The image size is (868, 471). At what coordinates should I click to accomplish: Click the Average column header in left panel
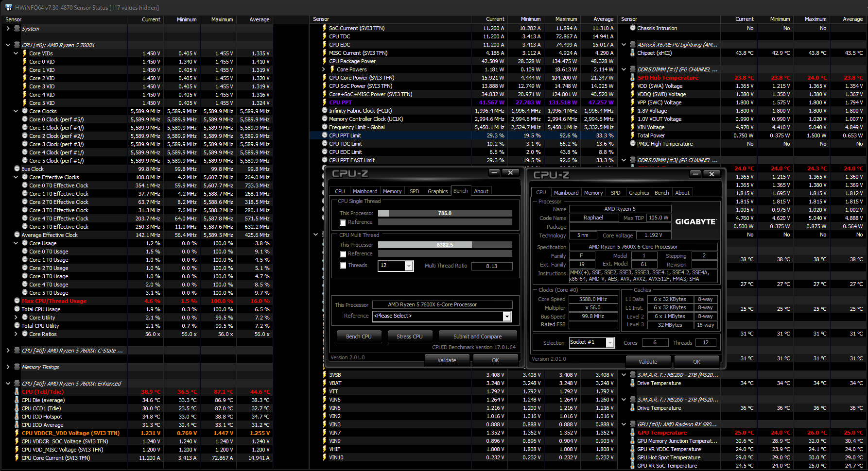[x=260, y=19]
